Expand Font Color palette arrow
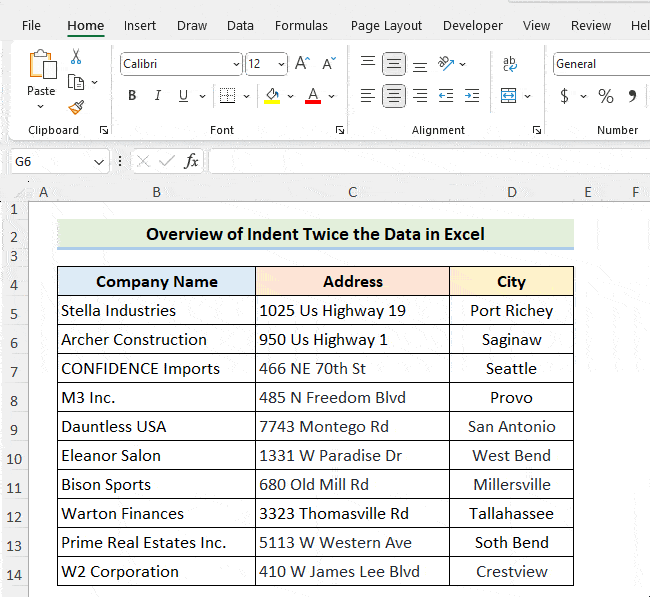650x597 pixels. pos(332,96)
